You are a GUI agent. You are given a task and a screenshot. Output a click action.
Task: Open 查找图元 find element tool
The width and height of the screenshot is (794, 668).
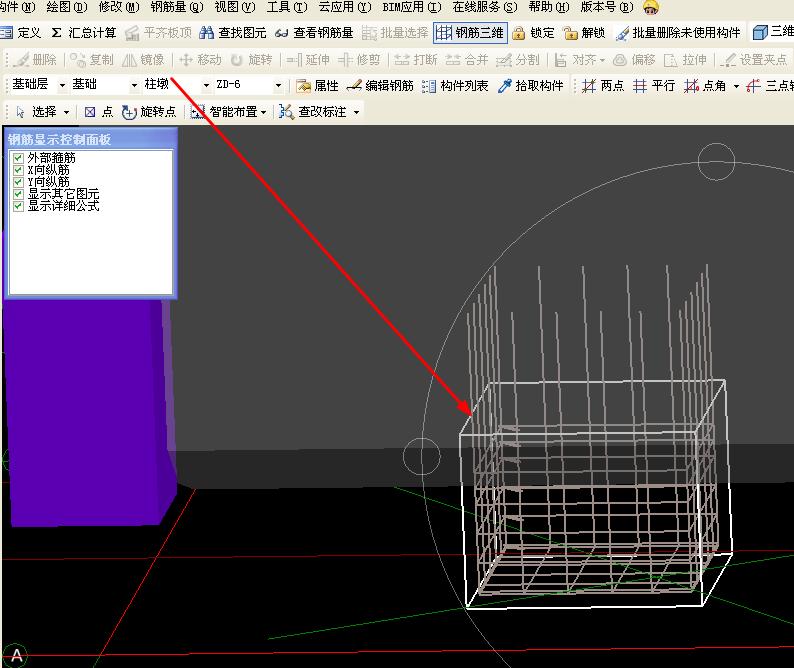(x=233, y=33)
